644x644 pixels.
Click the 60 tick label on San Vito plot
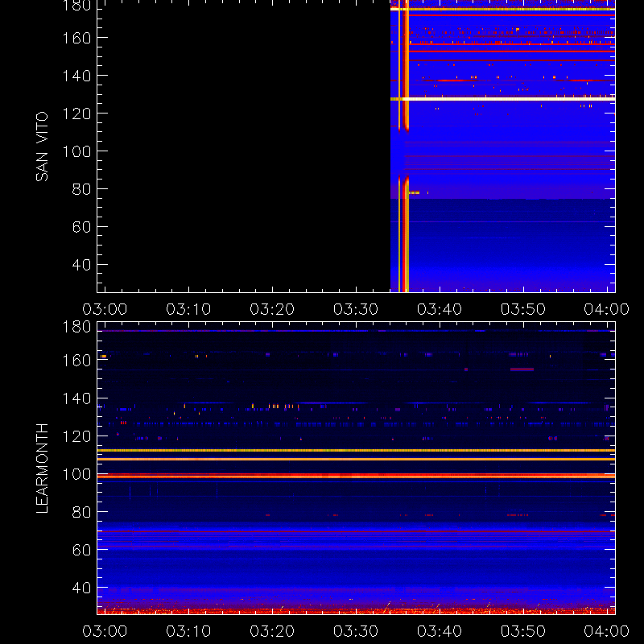82,227
